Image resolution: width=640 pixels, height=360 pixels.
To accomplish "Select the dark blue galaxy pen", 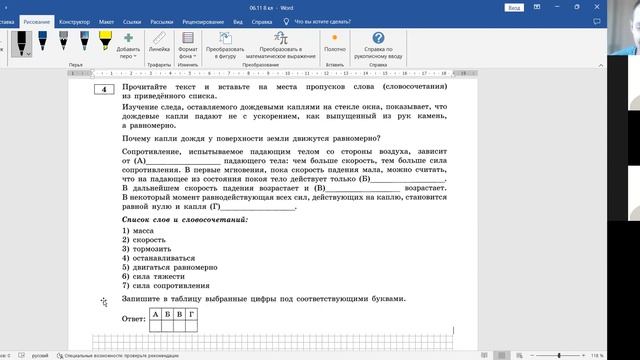I will [84, 41].
